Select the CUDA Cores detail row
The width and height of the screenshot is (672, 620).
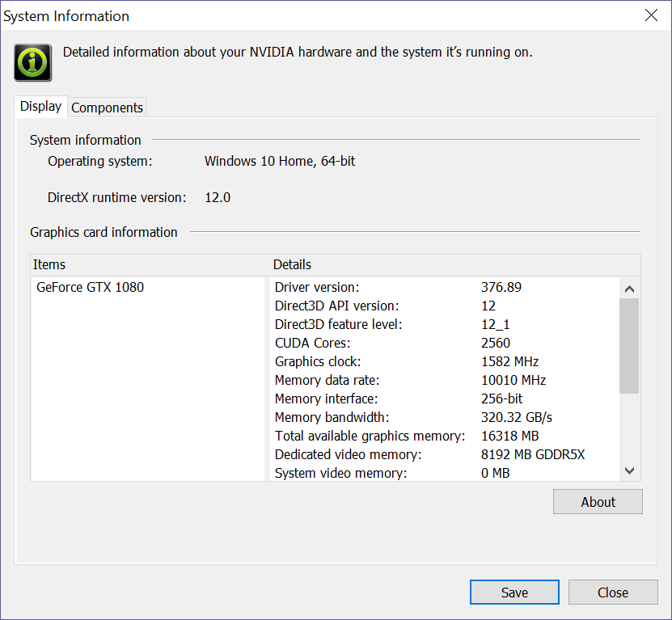pos(312,343)
